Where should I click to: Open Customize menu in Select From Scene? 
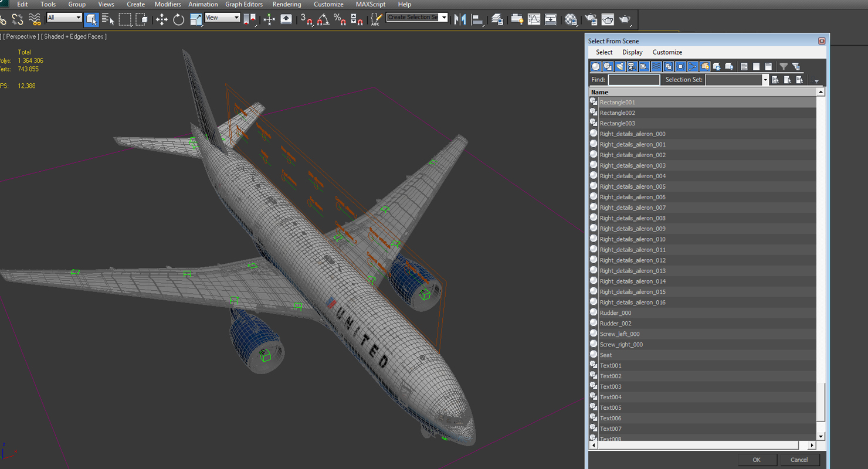click(x=667, y=52)
